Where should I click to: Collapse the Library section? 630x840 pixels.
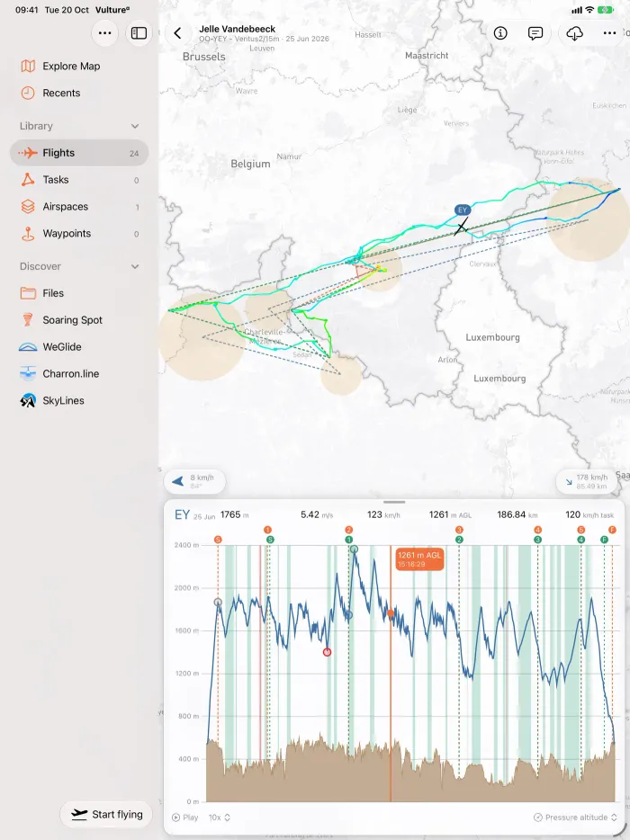pyautogui.click(x=135, y=127)
